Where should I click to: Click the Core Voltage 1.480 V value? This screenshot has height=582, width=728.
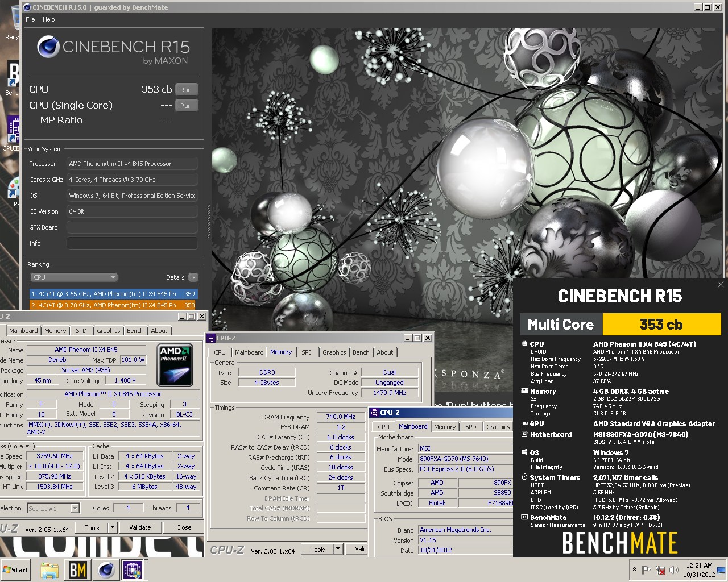125,380
